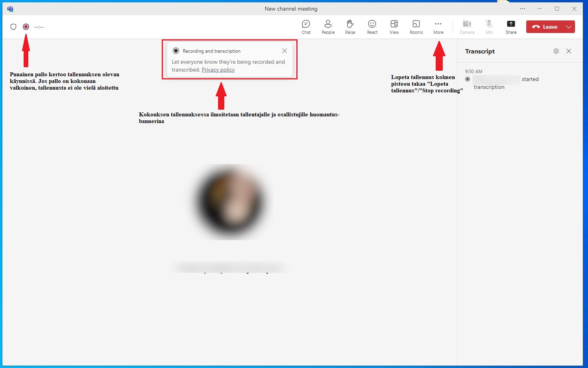Open the React emoji options
This screenshot has height=368, width=588.
372,27
